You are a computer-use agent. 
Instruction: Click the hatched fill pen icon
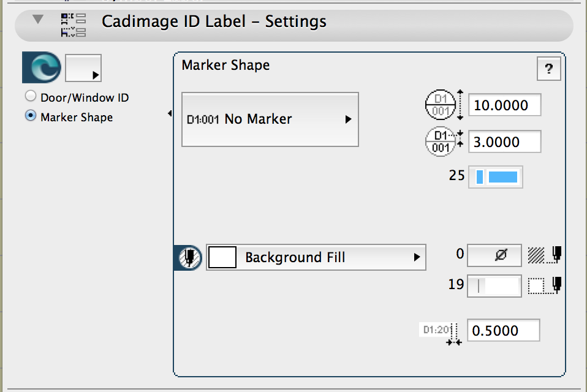tap(545, 255)
